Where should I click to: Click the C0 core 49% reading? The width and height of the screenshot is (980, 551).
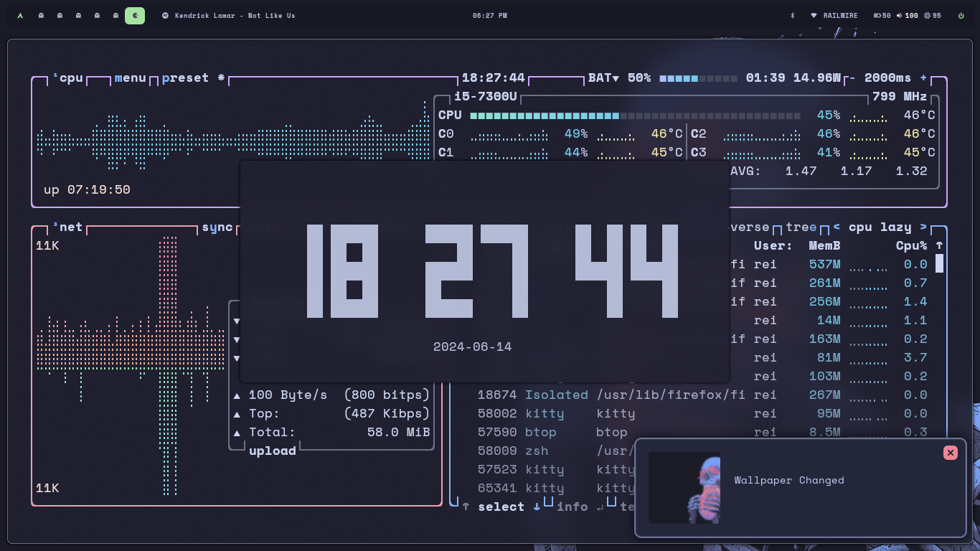click(576, 133)
